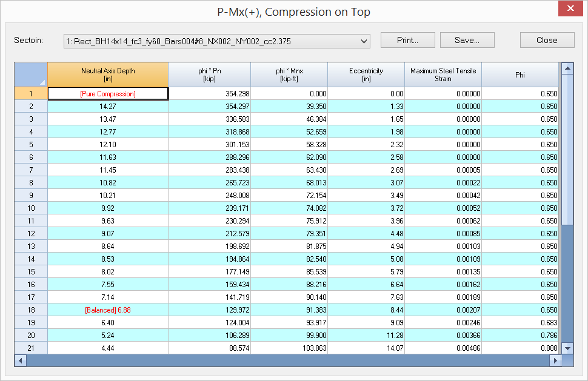588x381 pixels.
Task: Click the vertical scrollbar down arrow
Action: pos(567,348)
